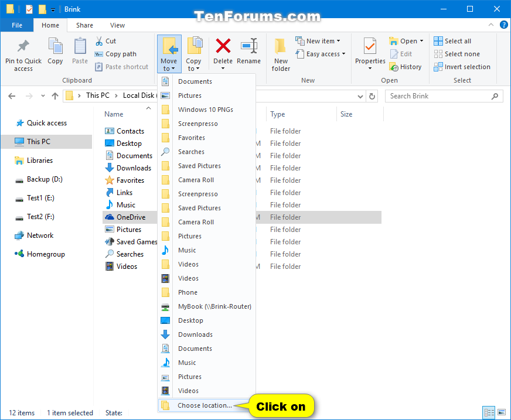Viewport: 511px width, 420px height.
Task: Switch to the View tab
Action: [117, 25]
